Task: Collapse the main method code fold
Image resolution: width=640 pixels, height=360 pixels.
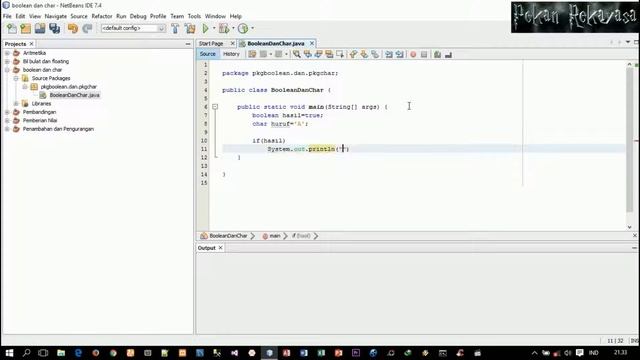Action: 215,107
